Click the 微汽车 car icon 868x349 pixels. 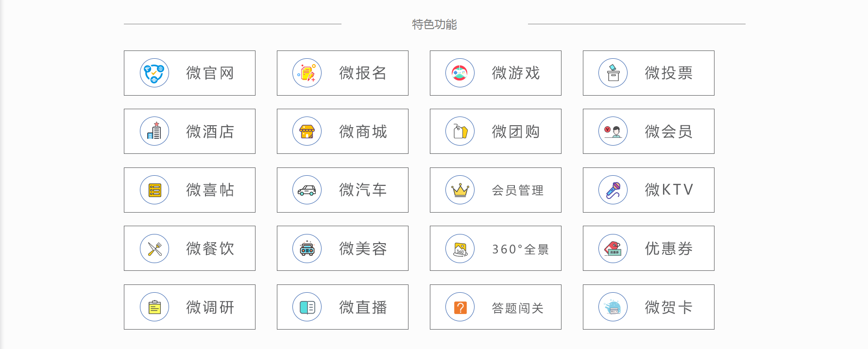point(307,190)
